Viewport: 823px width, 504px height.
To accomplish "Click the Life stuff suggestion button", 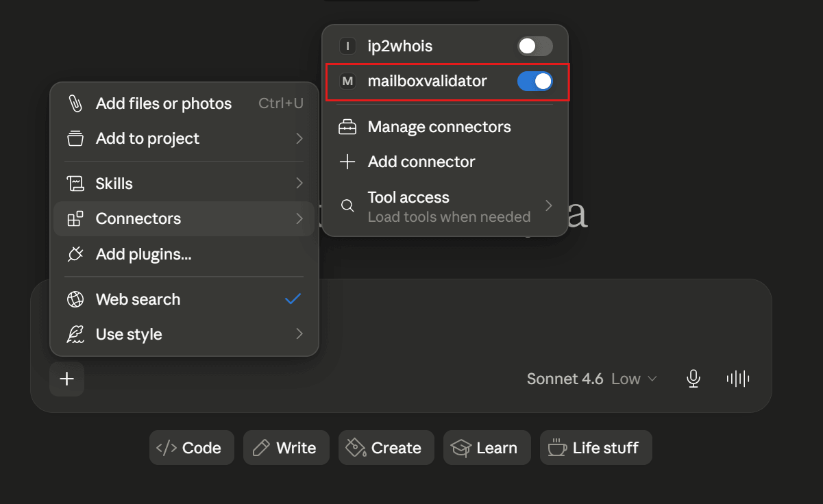I will [x=596, y=448].
